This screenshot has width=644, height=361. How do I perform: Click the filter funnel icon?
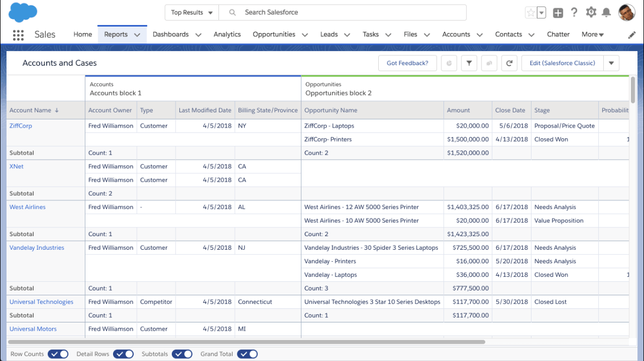[x=468, y=64]
